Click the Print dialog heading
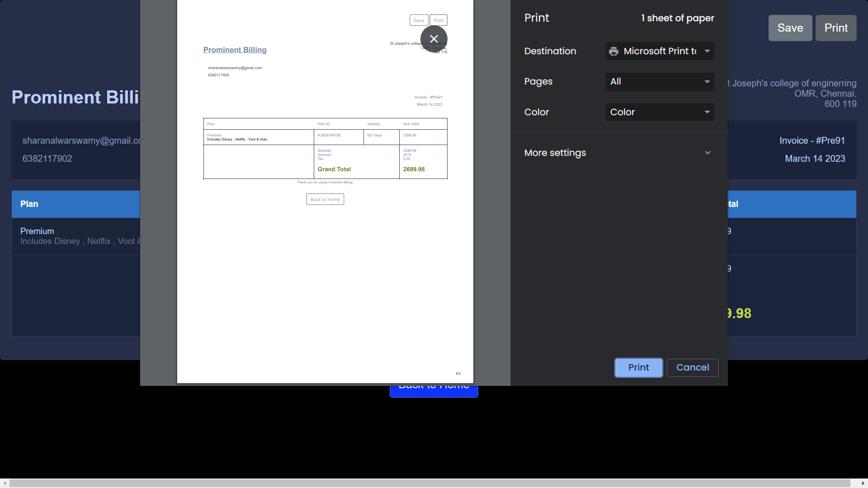This screenshot has width=868, height=488. click(x=537, y=18)
